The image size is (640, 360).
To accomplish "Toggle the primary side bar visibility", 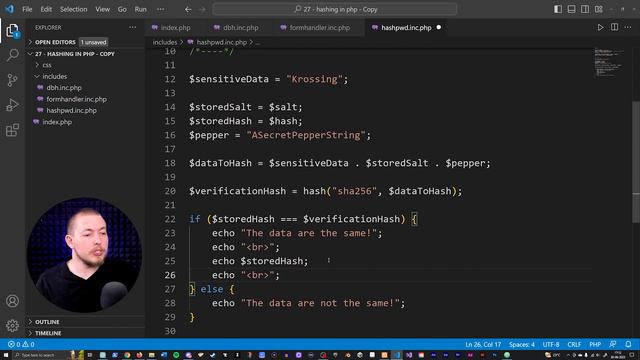I will tap(558, 9).
